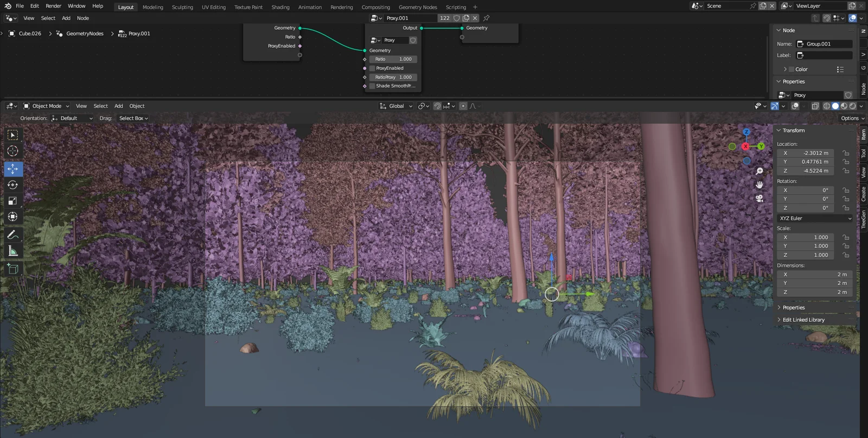Pick the Annotate tool

pyautogui.click(x=12, y=235)
